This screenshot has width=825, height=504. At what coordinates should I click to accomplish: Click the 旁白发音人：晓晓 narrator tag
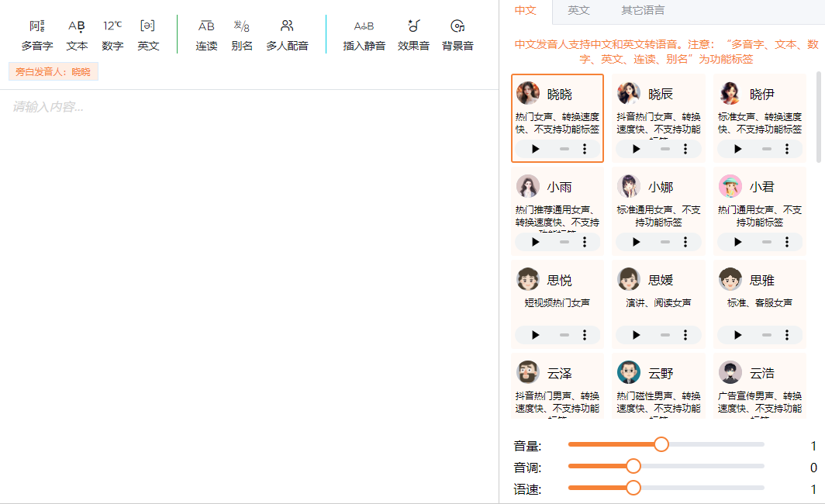(54, 72)
